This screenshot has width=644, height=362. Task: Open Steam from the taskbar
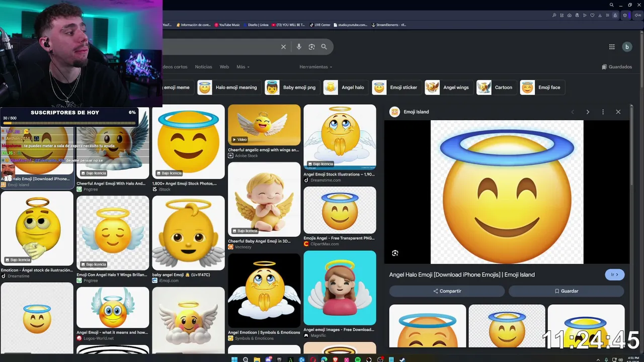[402, 359]
